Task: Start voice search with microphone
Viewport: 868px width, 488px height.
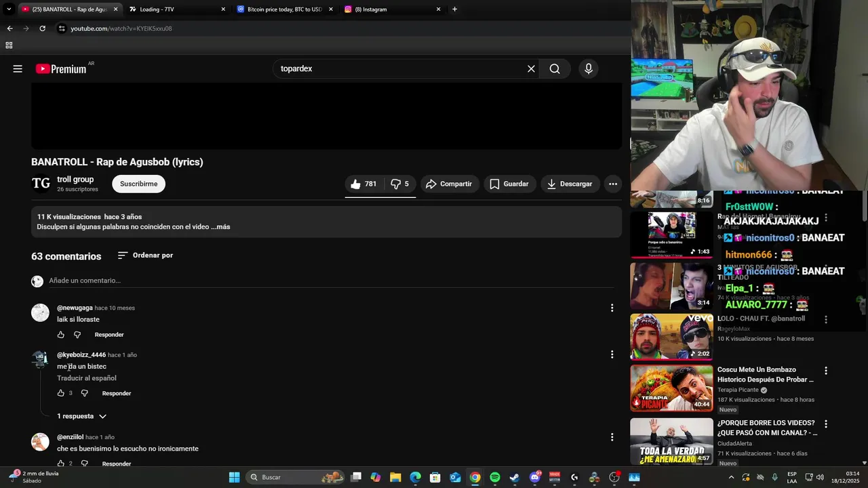Action: 589,68
